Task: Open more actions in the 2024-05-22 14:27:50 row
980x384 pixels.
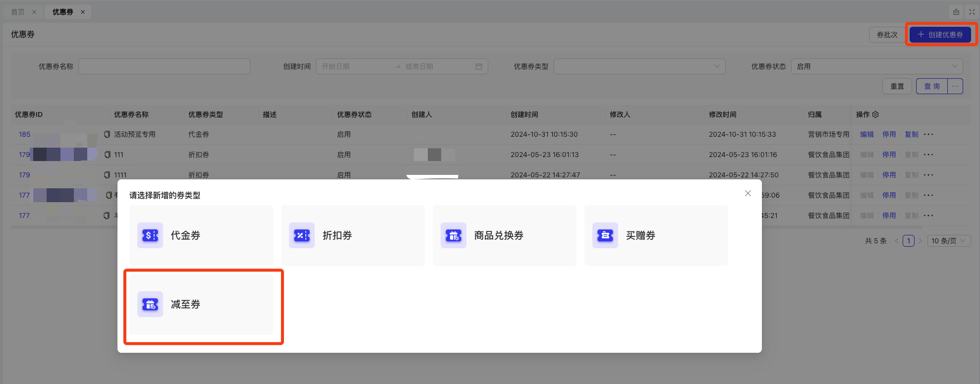Action: pyautogui.click(x=928, y=175)
